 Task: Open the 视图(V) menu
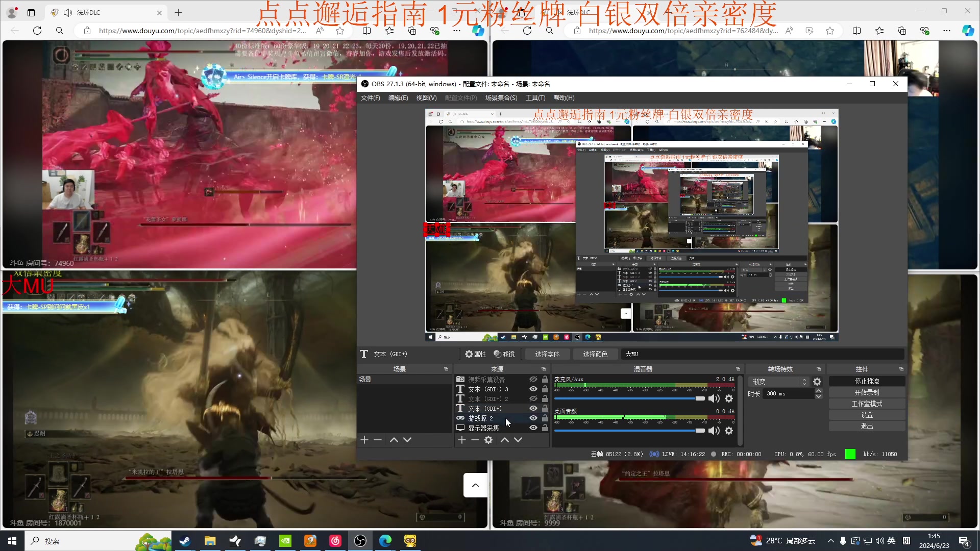point(426,98)
